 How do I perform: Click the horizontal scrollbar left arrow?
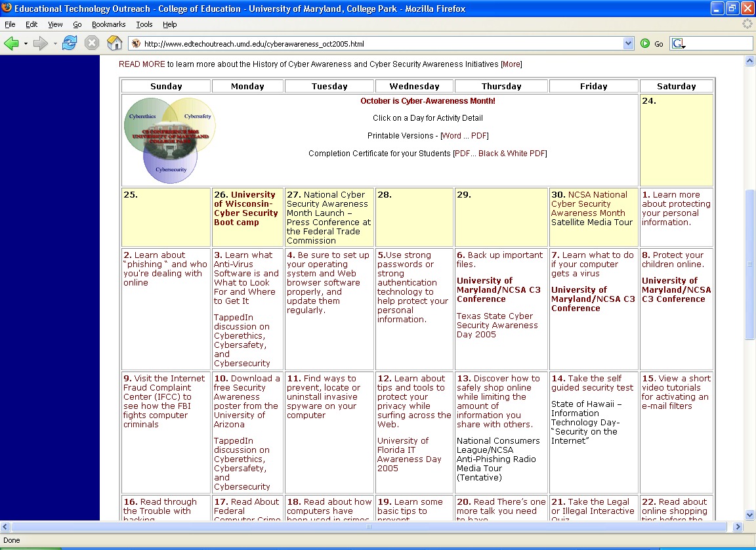coord(5,527)
